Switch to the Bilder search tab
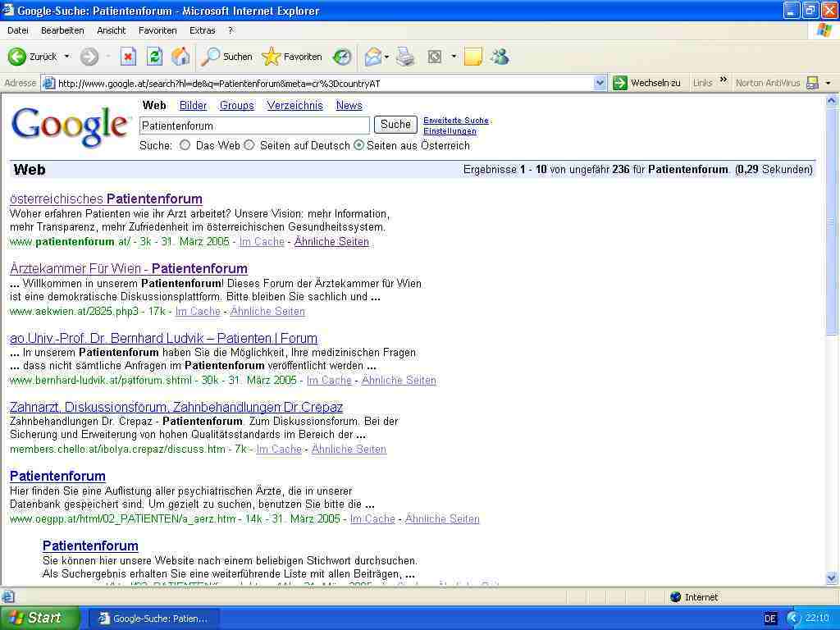Viewport: 840px width, 630px height. (193, 106)
